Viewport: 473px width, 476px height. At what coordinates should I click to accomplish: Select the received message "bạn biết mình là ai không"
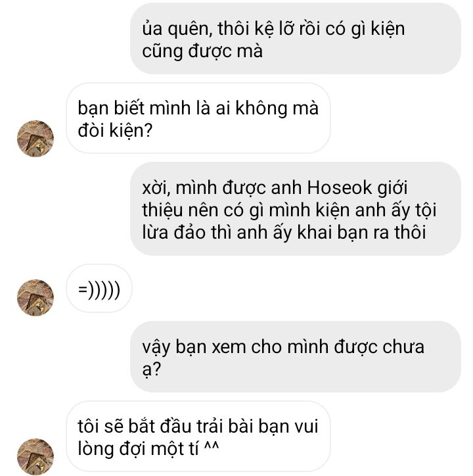click(198, 118)
